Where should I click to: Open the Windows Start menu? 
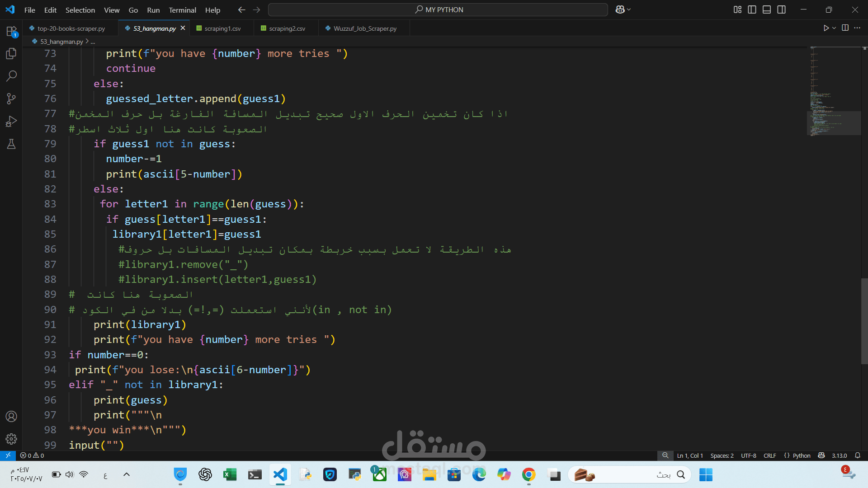click(706, 474)
